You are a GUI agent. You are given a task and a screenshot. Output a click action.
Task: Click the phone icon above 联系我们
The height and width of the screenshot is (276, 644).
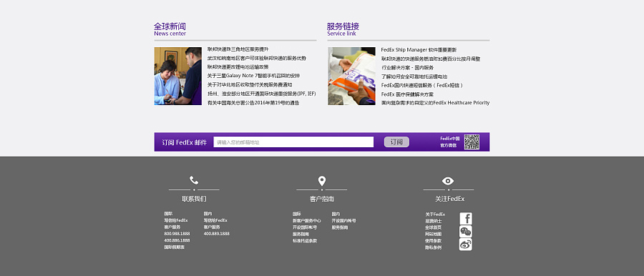click(194, 180)
